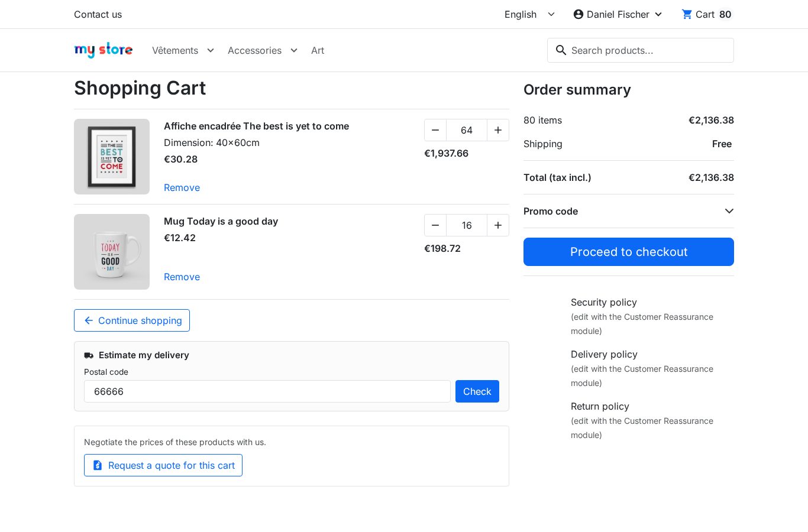Open Affiche encadrée The best is yet to come title
Screen dimensions: 808x532
click(x=256, y=126)
